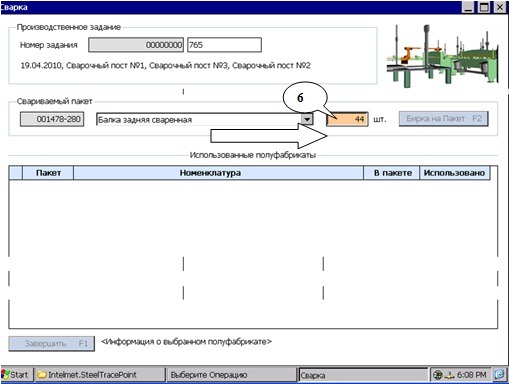Click the task number field showing 00000000

[136, 45]
